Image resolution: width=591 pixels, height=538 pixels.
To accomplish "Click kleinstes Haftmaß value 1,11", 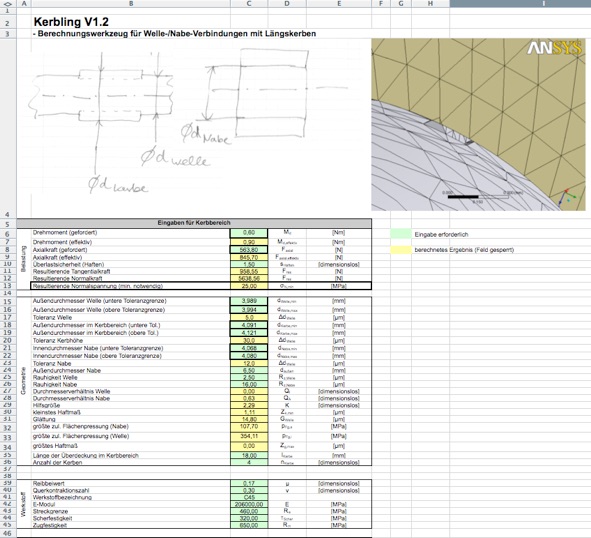I will click(x=249, y=412).
